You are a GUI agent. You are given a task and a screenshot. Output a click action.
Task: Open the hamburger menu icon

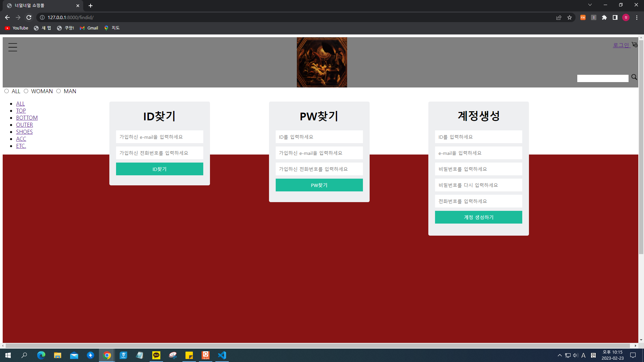(13, 47)
